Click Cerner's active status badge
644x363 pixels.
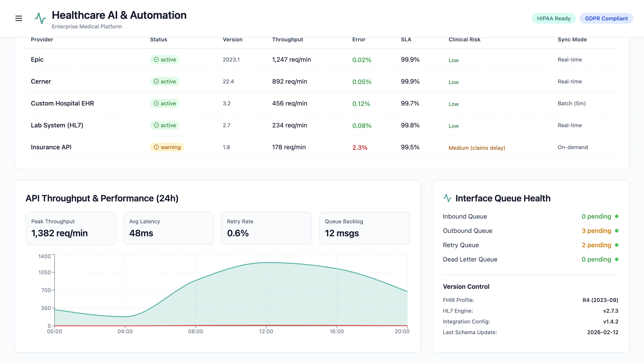pyautogui.click(x=165, y=81)
